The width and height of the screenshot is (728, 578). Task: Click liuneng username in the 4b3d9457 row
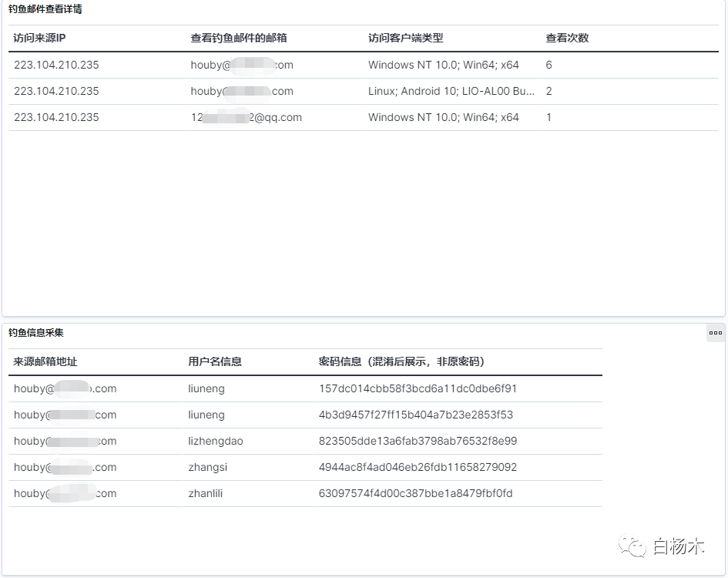206,415
